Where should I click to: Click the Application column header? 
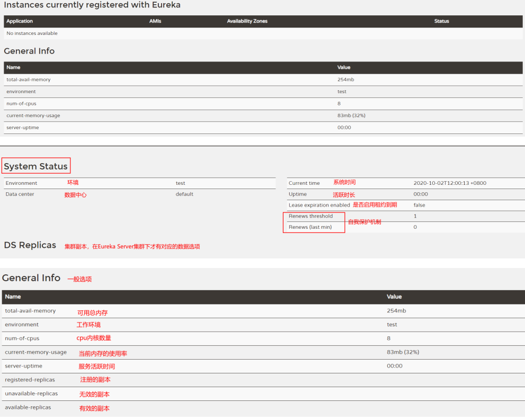(20, 21)
